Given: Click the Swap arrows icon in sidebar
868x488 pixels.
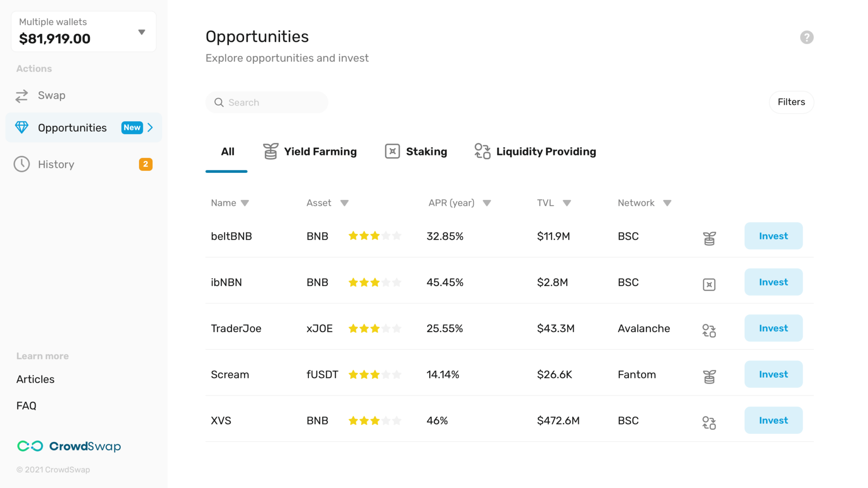Looking at the screenshot, I should [x=22, y=96].
